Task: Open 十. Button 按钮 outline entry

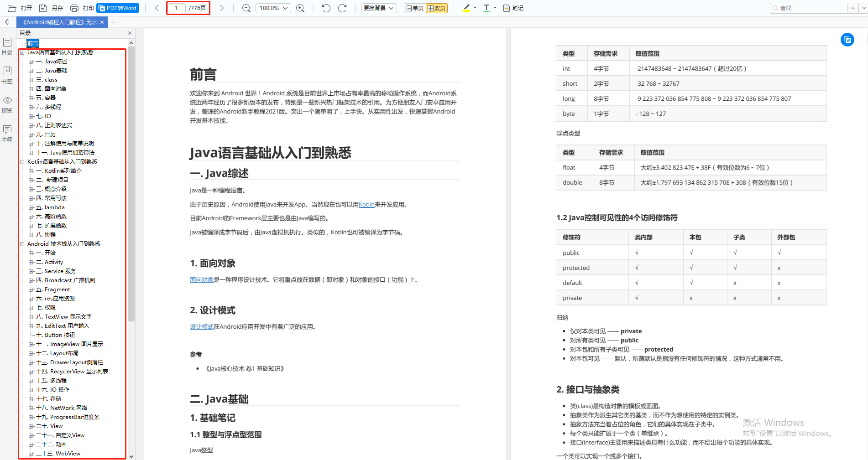Action: point(55,335)
